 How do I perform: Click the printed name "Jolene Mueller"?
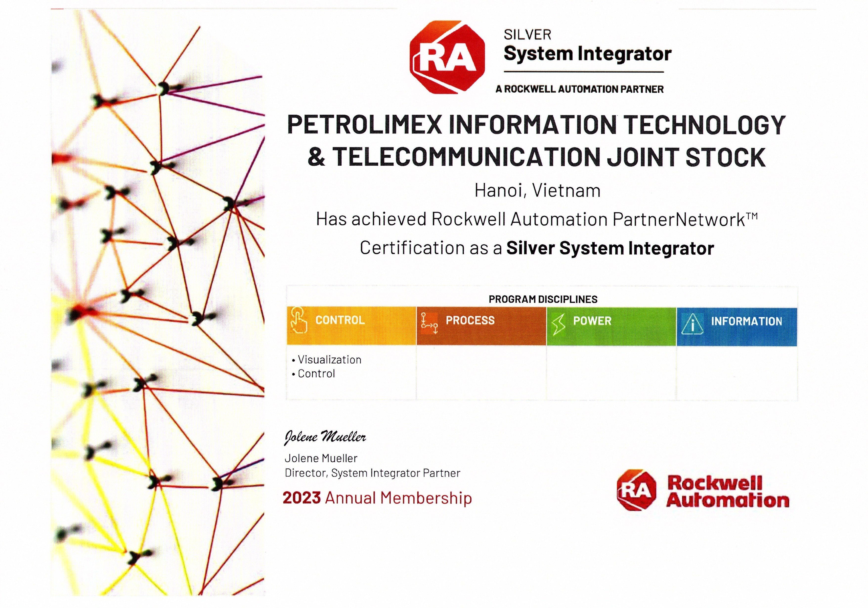pos(321,458)
